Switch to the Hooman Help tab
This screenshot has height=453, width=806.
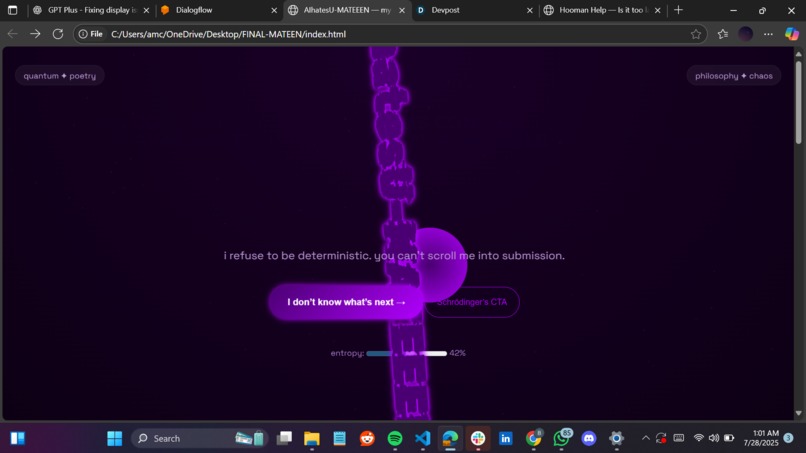point(601,10)
